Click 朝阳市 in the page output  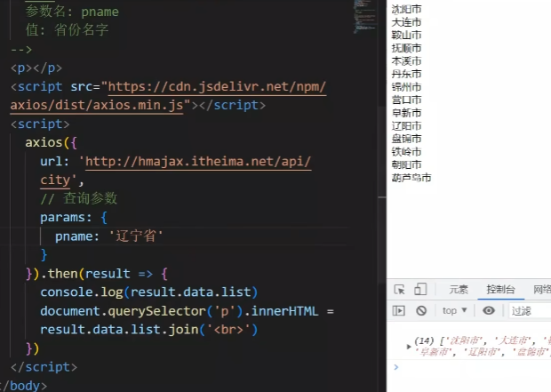tap(406, 164)
